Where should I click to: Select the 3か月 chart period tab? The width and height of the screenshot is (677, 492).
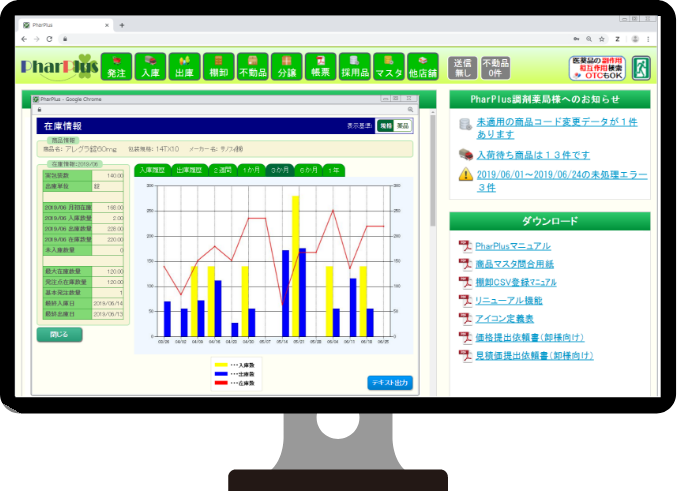coord(279,170)
